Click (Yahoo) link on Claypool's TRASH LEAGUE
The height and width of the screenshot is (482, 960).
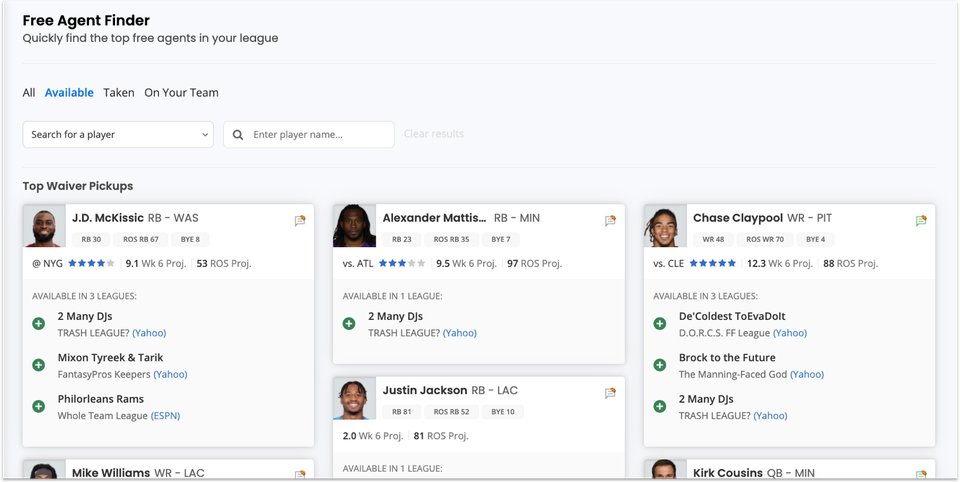click(x=770, y=415)
